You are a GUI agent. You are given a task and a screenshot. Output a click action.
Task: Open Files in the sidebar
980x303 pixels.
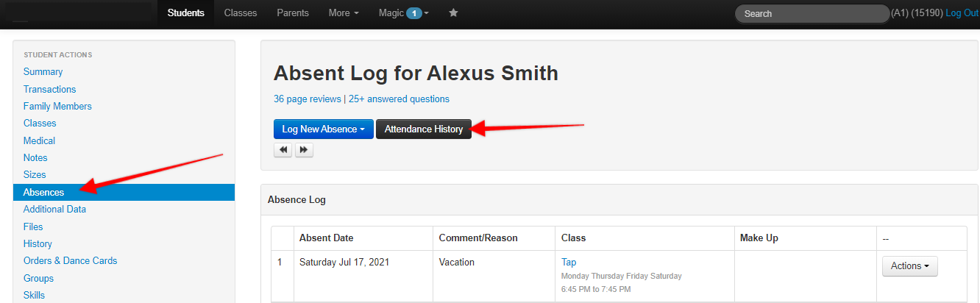point(33,227)
